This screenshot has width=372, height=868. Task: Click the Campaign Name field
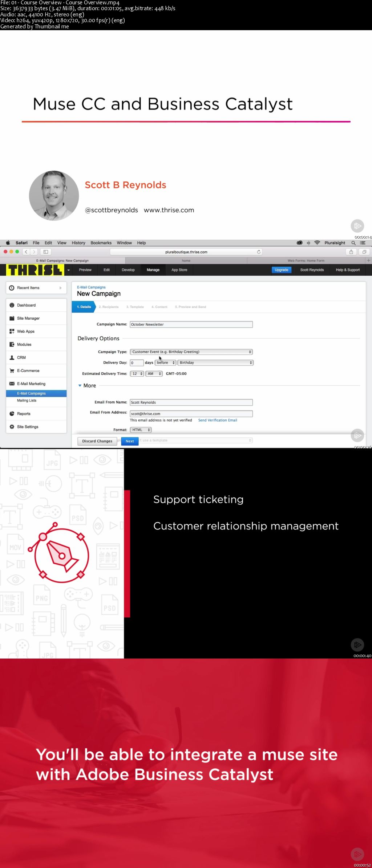pyautogui.click(x=191, y=324)
